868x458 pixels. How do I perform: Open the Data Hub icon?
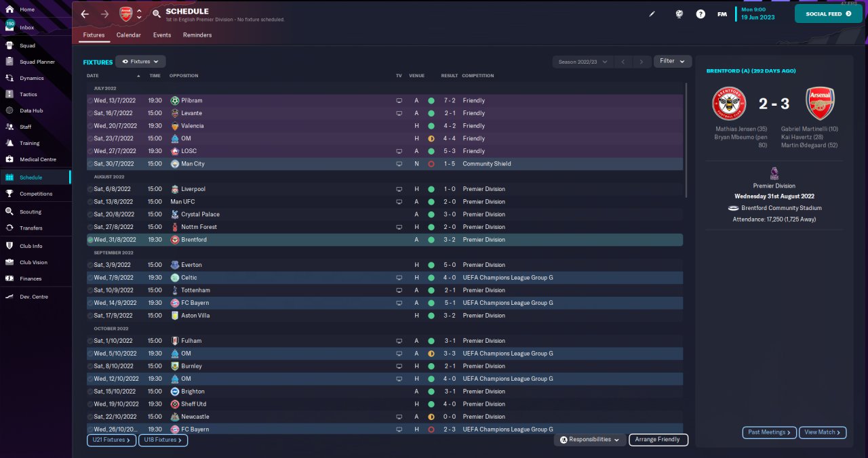point(9,110)
